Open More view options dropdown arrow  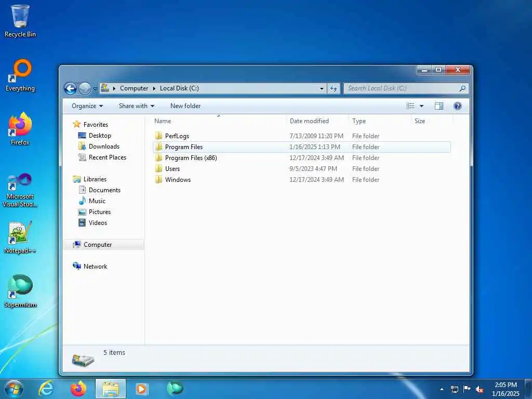(x=421, y=106)
